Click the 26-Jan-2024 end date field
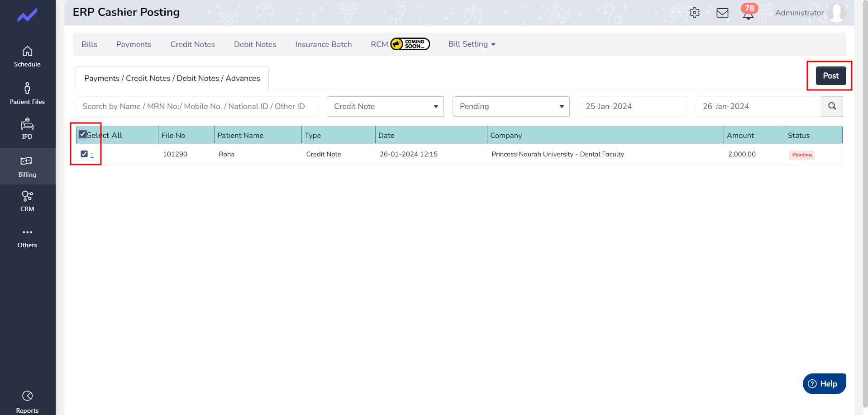868x415 pixels. pos(758,106)
